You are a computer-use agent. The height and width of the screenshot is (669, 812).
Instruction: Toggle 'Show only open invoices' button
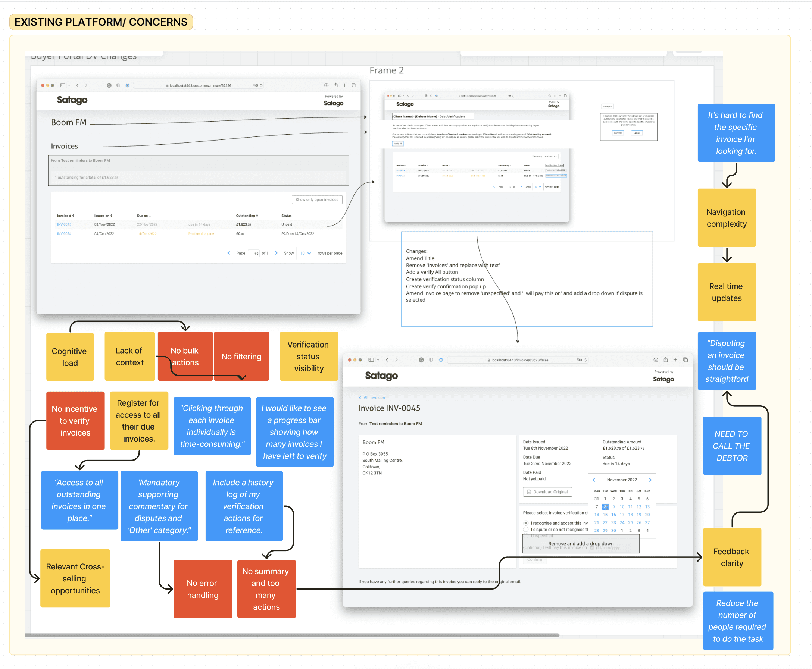316,200
